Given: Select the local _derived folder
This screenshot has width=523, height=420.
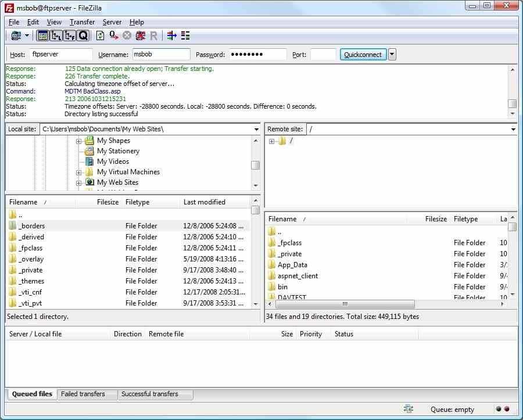Looking at the screenshot, I should point(127,236).
